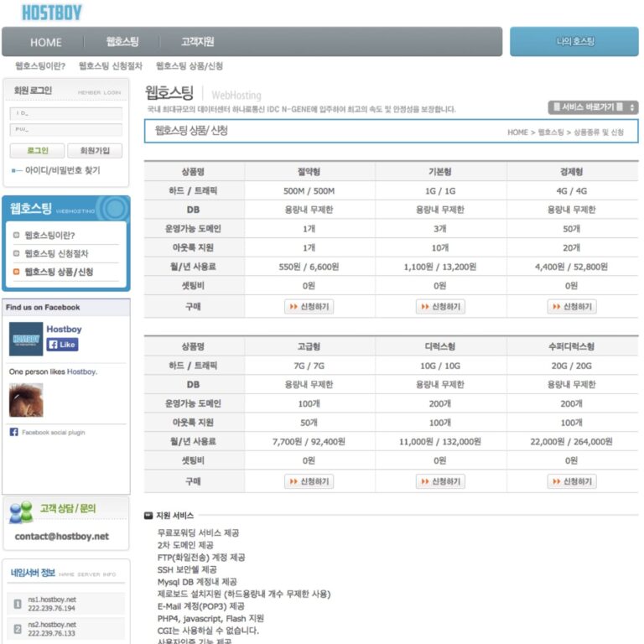Click the 지원 서비스 section bullet icon
The image size is (644, 644).
tap(148, 516)
